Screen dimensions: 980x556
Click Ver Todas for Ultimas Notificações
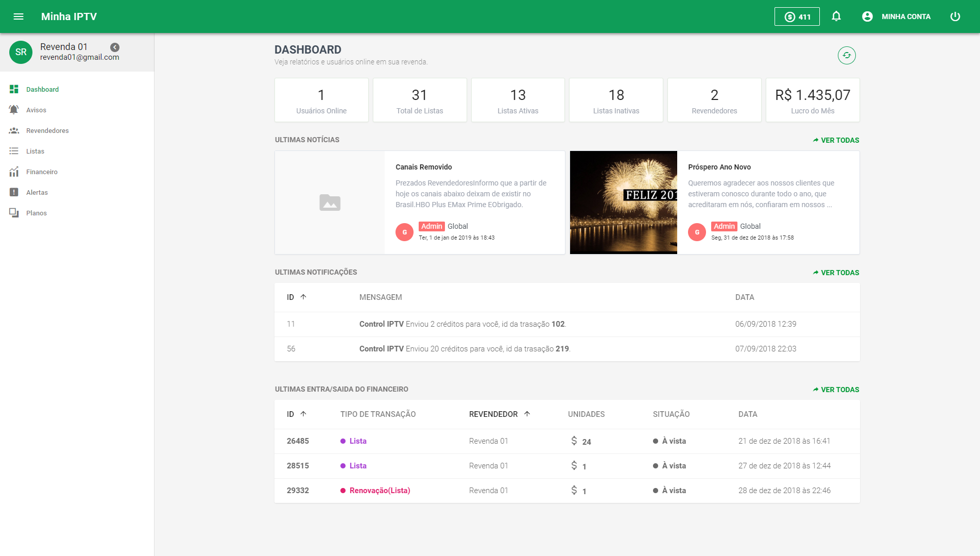point(836,273)
